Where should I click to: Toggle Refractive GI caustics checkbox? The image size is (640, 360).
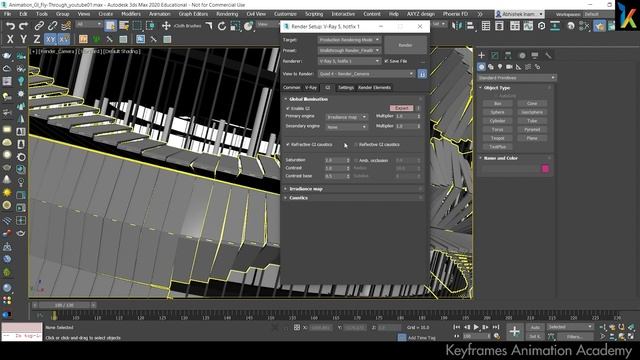click(x=288, y=144)
